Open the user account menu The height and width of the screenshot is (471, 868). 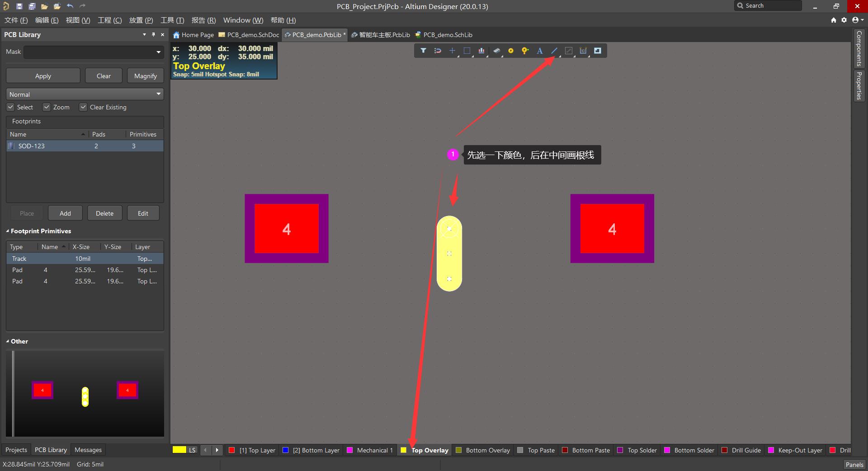click(x=858, y=20)
